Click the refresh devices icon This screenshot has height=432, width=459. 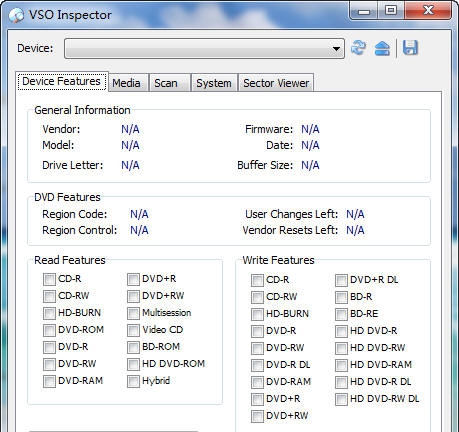click(x=358, y=48)
